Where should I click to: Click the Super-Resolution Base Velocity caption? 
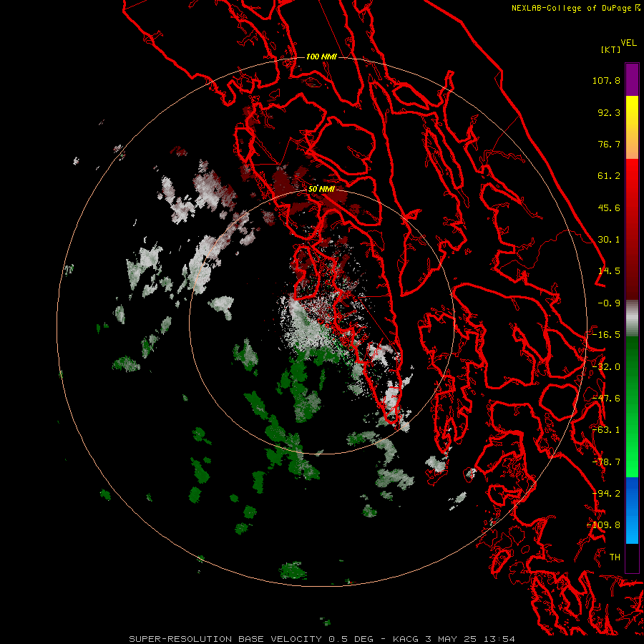pos(321,639)
